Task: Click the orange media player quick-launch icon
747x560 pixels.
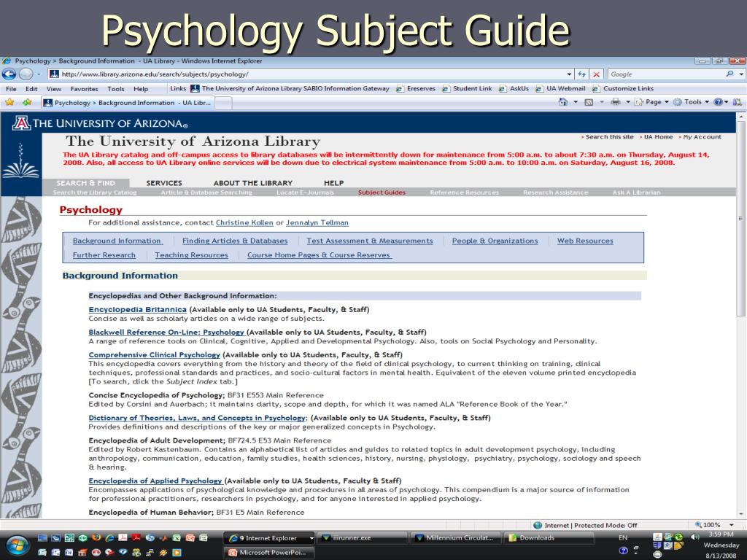Action: pyautogui.click(x=177, y=553)
